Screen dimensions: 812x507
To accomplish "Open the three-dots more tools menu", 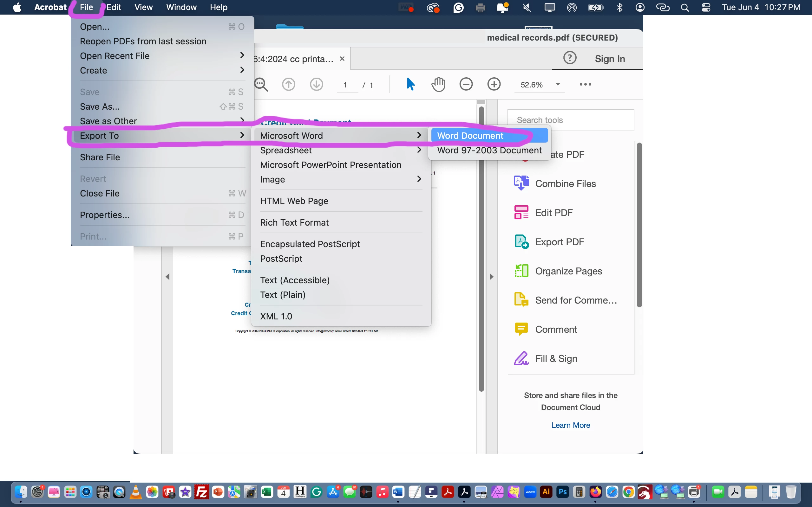I will click(x=585, y=85).
